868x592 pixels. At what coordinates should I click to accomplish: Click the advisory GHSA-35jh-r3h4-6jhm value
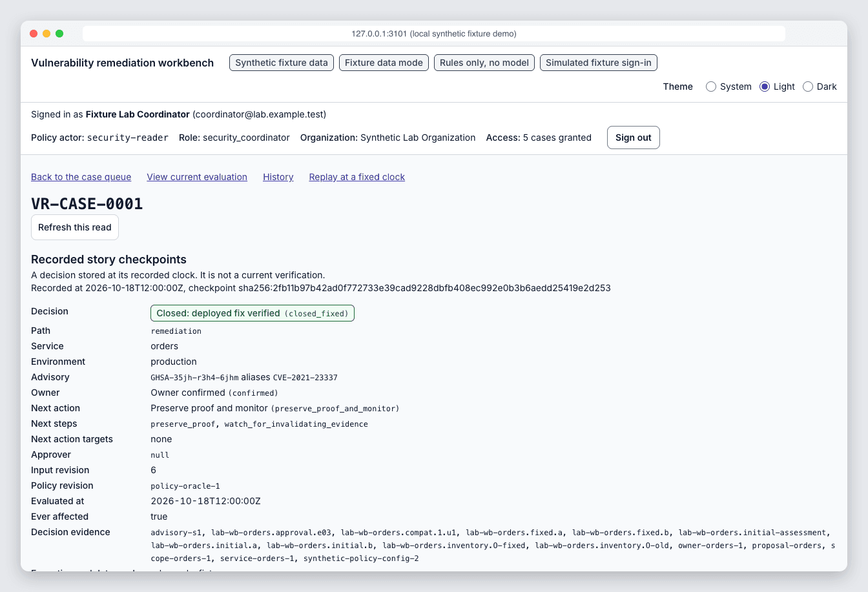click(x=194, y=377)
